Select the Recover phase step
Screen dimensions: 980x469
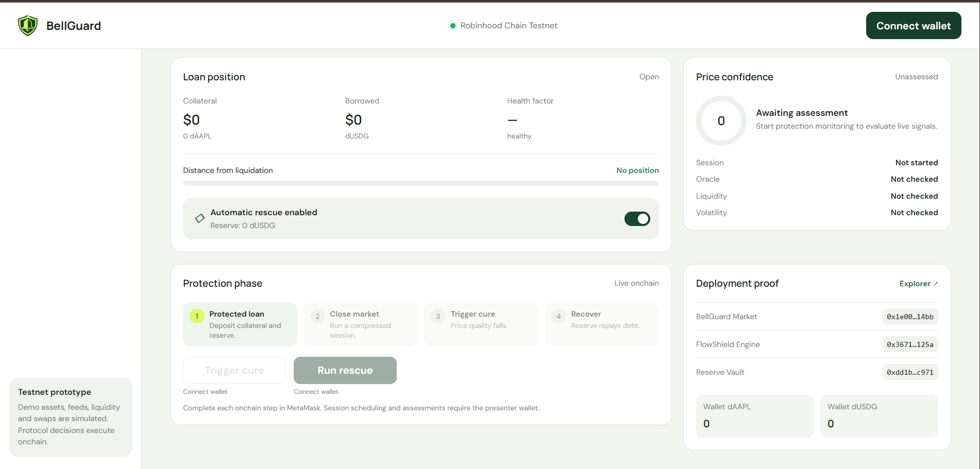pyautogui.click(x=602, y=324)
